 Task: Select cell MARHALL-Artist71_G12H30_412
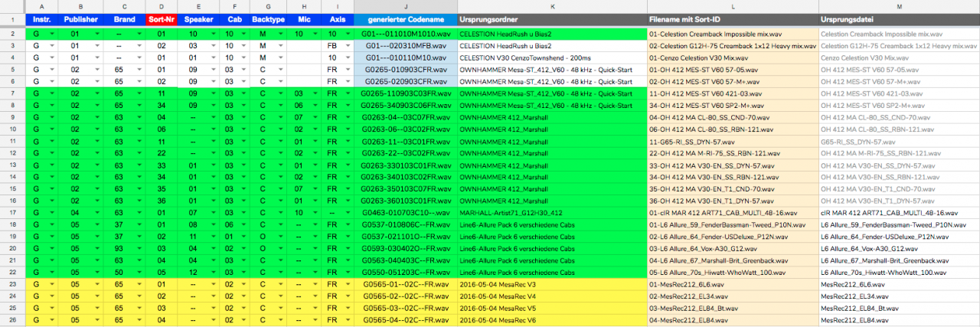pyautogui.click(x=551, y=211)
